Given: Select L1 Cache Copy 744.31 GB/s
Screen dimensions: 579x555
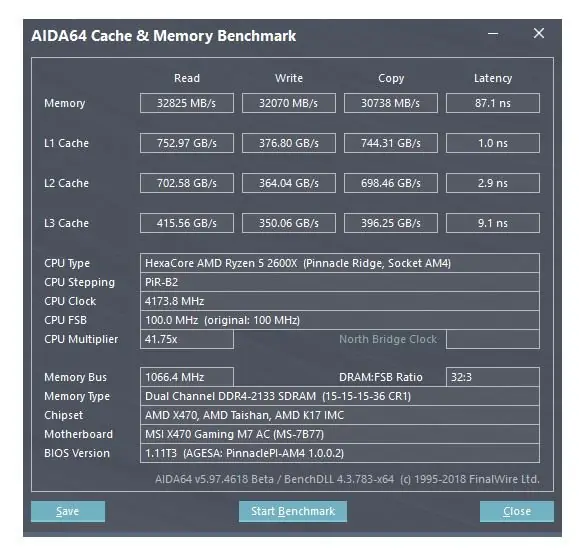Looking at the screenshot, I should 391,143.
